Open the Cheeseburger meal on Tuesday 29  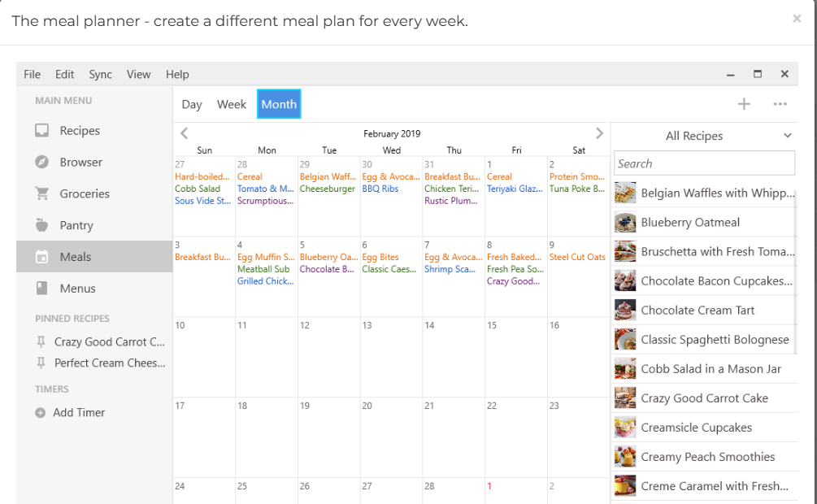point(328,189)
